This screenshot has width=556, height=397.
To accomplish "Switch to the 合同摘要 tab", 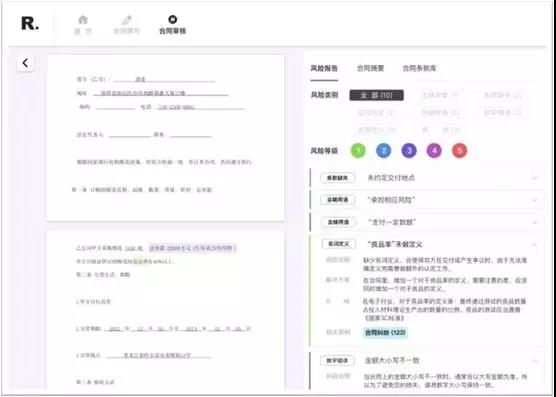I will [x=370, y=68].
